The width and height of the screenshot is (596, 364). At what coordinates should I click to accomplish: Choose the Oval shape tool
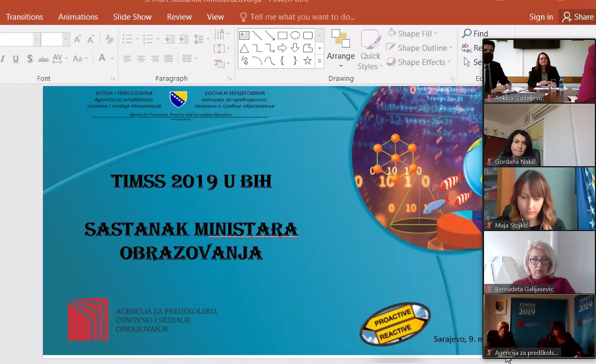(x=295, y=36)
